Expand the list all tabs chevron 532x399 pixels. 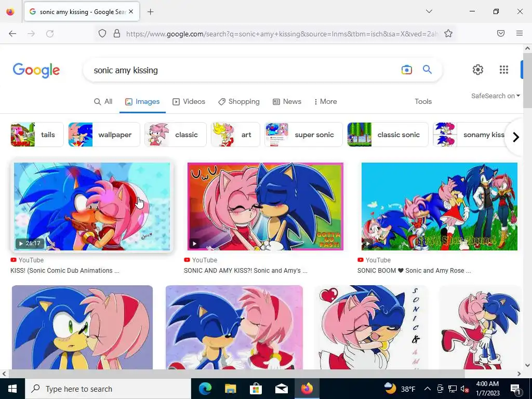(x=429, y=11)
